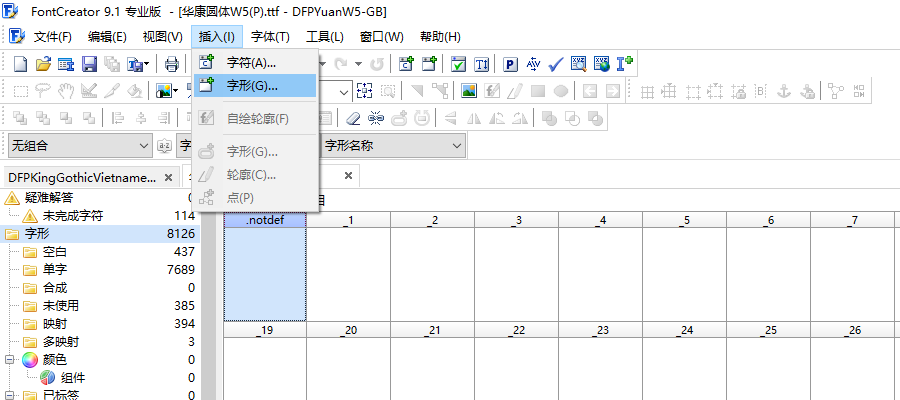The width and height of the screenshot is (900, 400).
Task: Select the _22 glyph cell
Action: (x=517, y=361)
